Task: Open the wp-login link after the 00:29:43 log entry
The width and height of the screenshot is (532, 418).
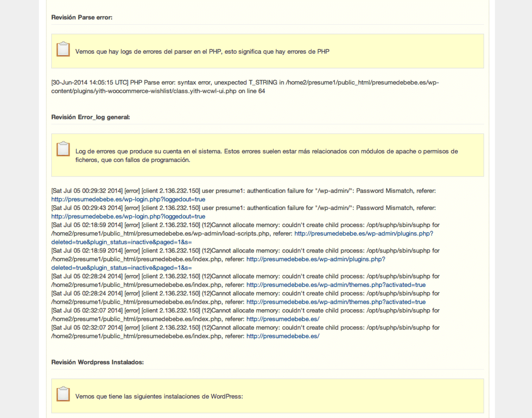Action: click(128, 216)
